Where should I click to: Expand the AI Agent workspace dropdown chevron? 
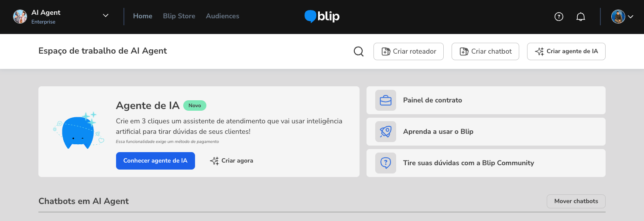(106, 16)
